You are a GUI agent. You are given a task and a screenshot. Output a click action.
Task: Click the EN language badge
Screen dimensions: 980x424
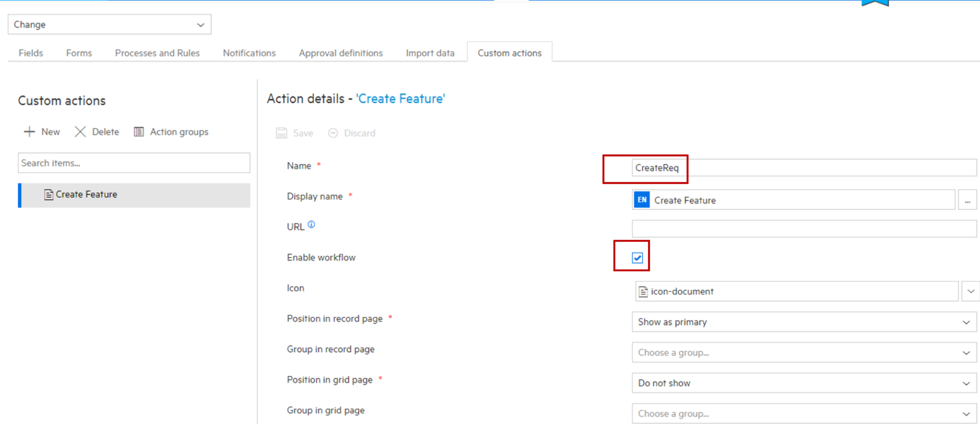coord(642,200)
